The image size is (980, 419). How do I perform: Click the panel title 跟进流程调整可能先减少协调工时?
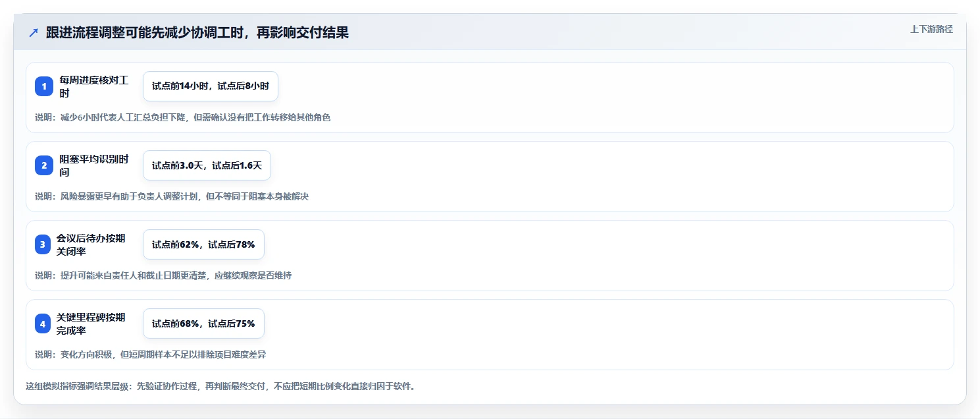(197, 33)
